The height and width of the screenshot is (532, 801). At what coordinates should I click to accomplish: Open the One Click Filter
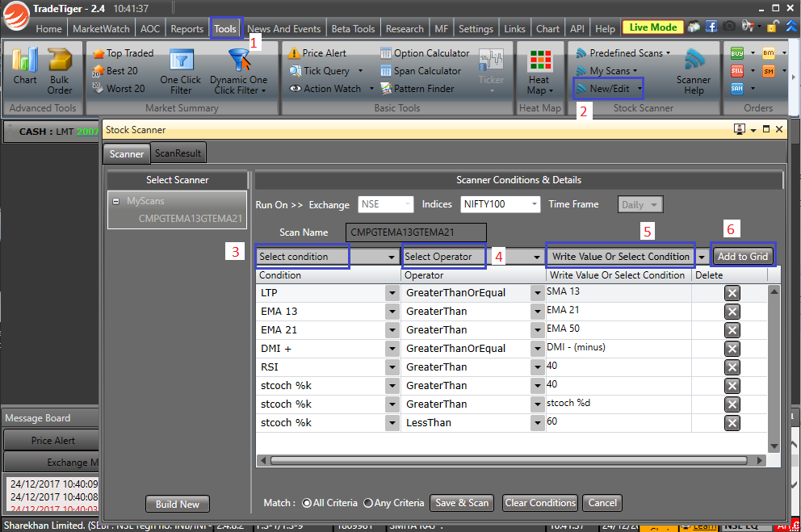point(180,72)
